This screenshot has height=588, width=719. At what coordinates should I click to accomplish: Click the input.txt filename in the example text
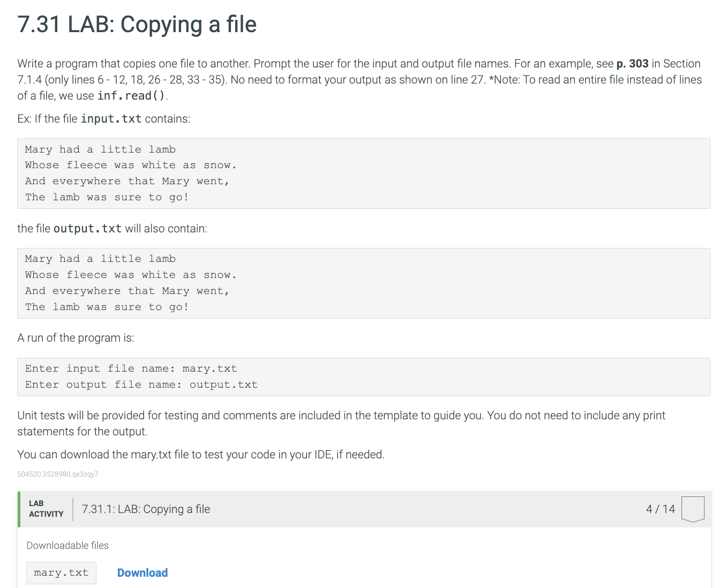tap(111, 119)
